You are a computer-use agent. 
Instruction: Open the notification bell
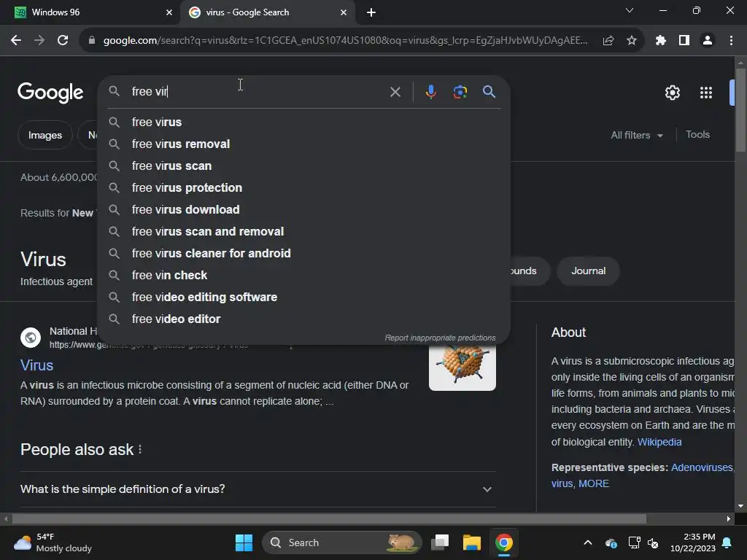point(727,542)
